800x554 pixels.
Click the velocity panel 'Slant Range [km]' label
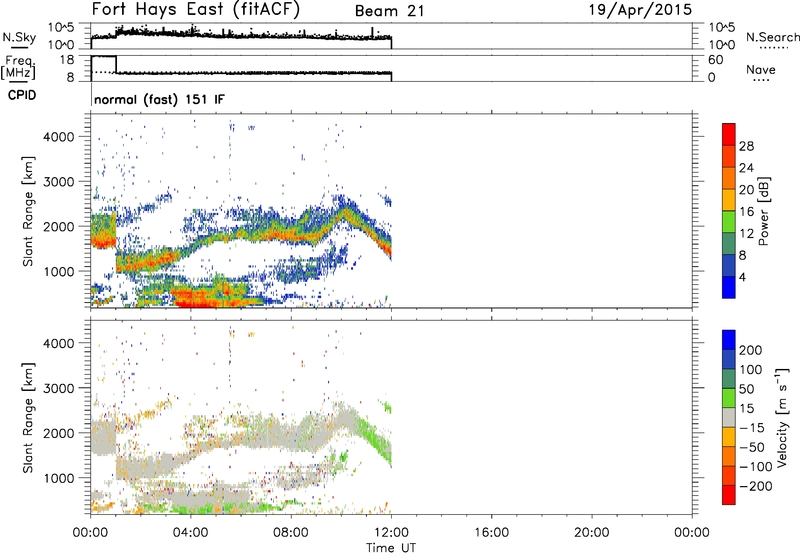click(28, 418)
